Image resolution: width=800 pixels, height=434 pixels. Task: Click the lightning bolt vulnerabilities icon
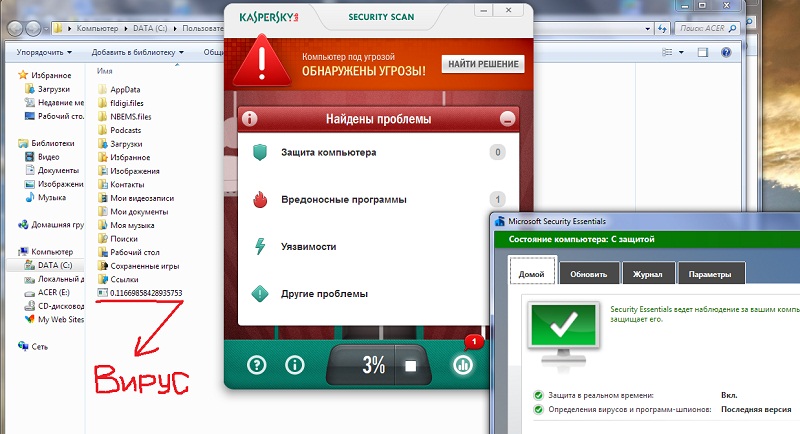pyautogui.click(x=260, y=246)
